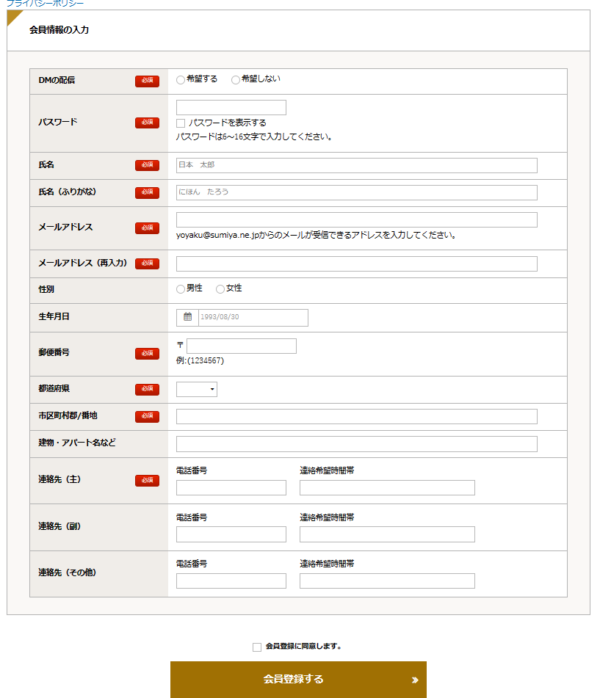The height and width of the screenshot is (698, 600).
Task: Click the 連絡先(主) 連絡希望時間帯 field
Action: click(x=387, y=488)
